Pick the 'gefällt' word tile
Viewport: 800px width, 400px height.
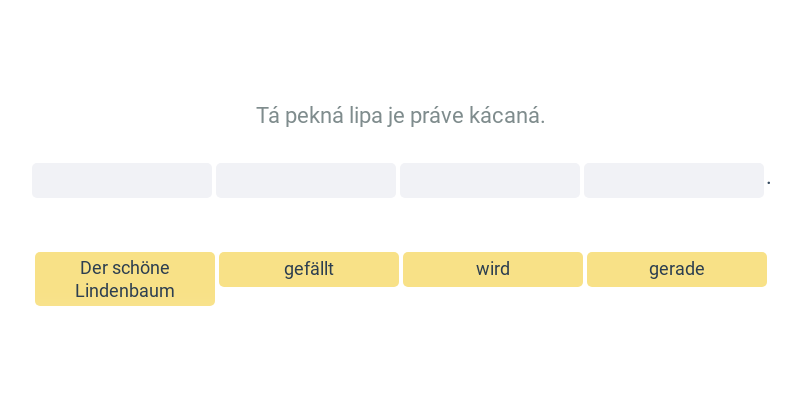pyautogui.click(x=309, y=269)
